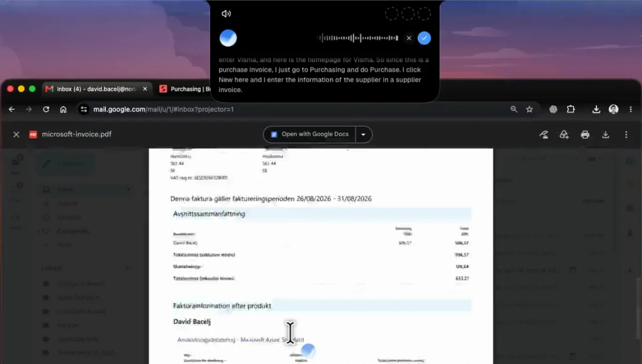Image resolution: width=642 pixels, height=364 pixels.
Task: Reload the Gmail page
Action: click(46, 109)
